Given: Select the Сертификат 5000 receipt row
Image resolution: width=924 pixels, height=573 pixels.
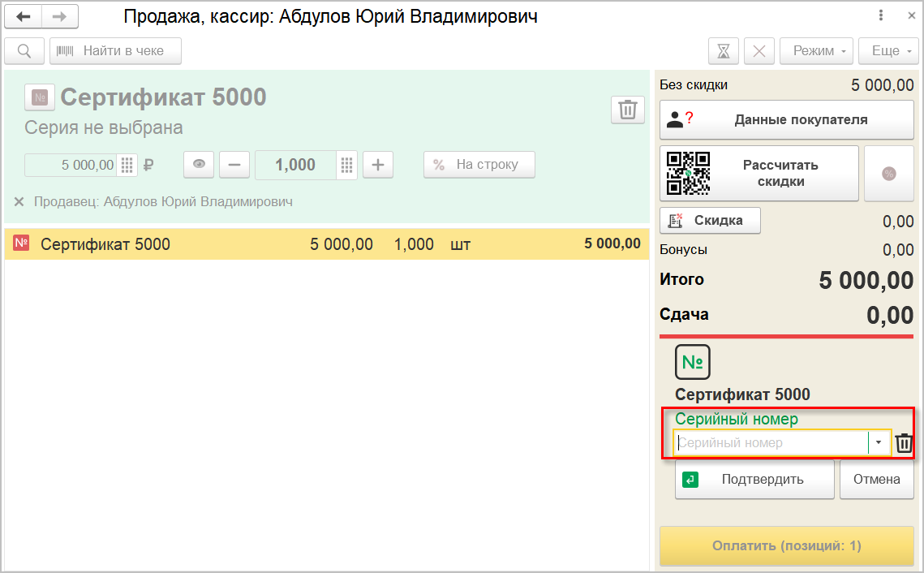Looking at the screenshot, I should point(324,244).
